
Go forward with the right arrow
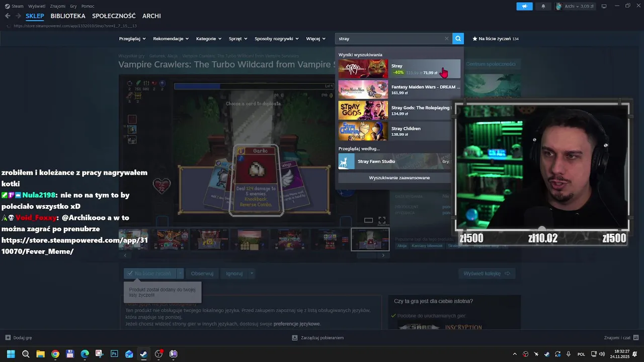point(19,16)
